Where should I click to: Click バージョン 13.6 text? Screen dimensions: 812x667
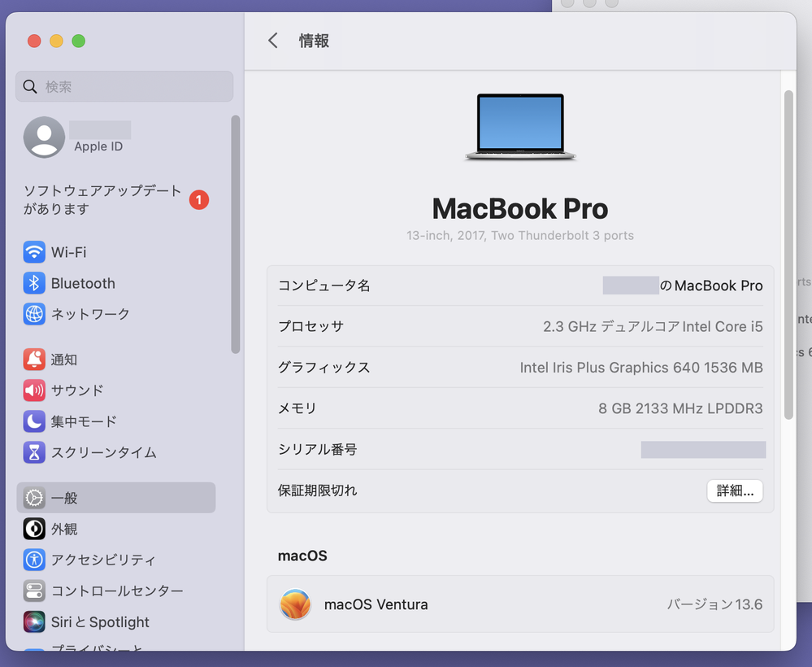[714, 604]
